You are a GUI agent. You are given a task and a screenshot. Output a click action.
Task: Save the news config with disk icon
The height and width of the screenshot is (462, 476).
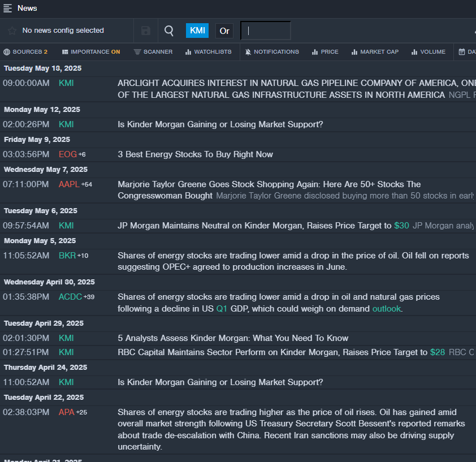(x=146, y=31)
